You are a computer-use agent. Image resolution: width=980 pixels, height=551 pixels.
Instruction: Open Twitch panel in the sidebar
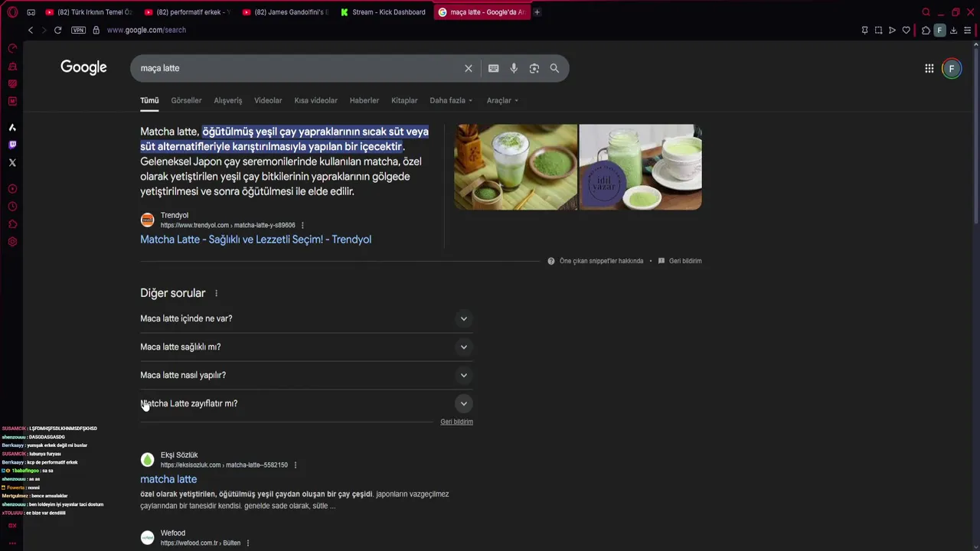(12, 145)
